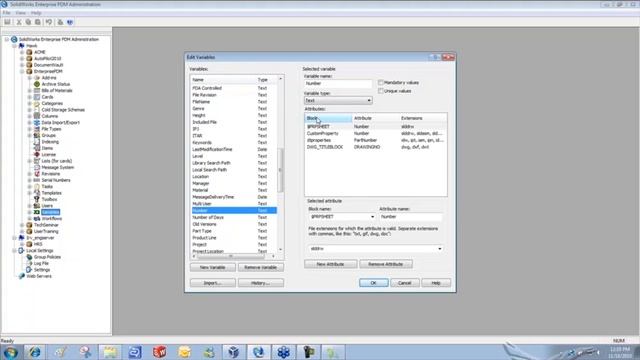Open the File menu
The image size is (640, 360).
[x=7, y=13]
